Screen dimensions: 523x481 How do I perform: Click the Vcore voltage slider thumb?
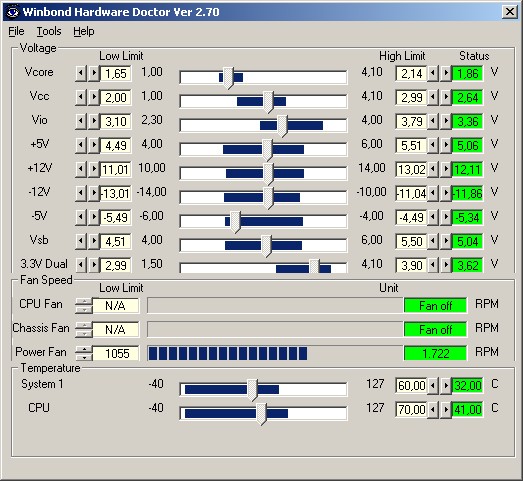[x=228, y=78]
